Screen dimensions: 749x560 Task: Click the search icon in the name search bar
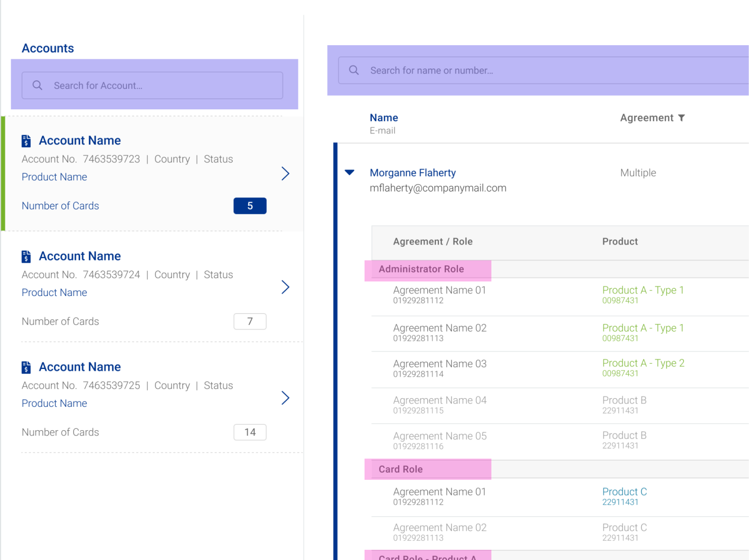pyautogui.click(x=353, y=70)
